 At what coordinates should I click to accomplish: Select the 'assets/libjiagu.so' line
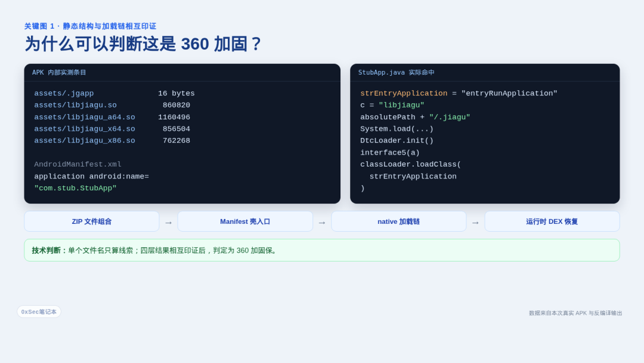click(75, 105)
